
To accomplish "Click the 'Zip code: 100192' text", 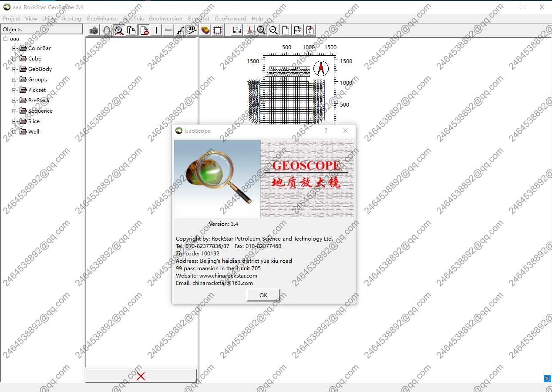I will pos(198,254).
